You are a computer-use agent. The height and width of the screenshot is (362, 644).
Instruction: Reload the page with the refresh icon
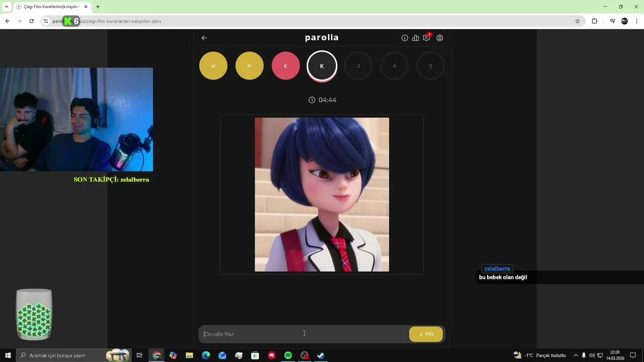click(31, 21)
